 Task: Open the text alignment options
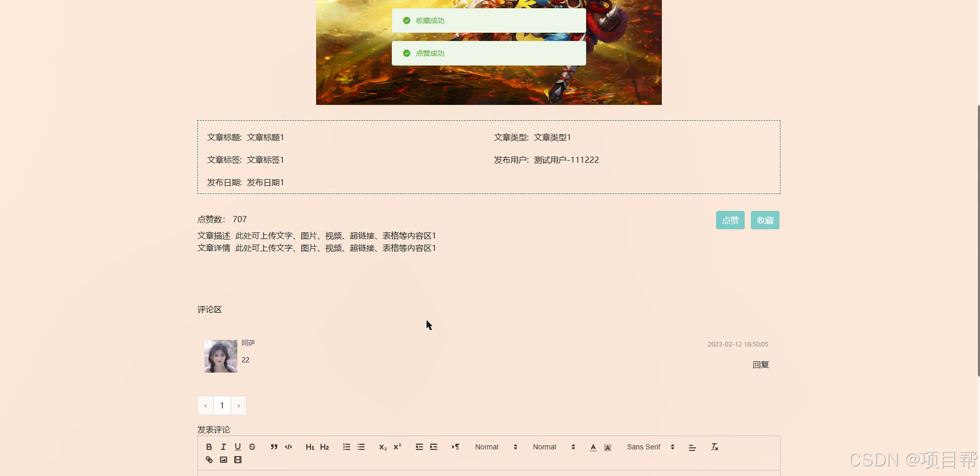point(693,447)
